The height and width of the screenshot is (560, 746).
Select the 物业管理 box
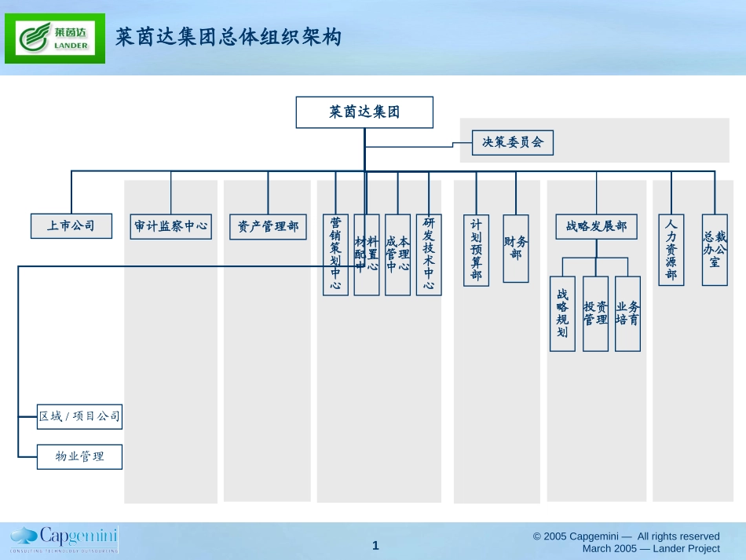[79, 457]
